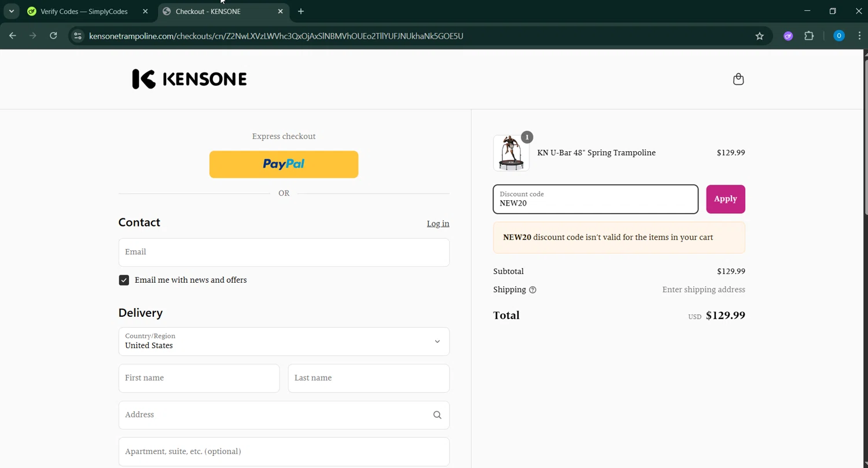This screenshot has width=868, height=468.
Task: Click the Enter shipping address text
Action: coord(704,290)
